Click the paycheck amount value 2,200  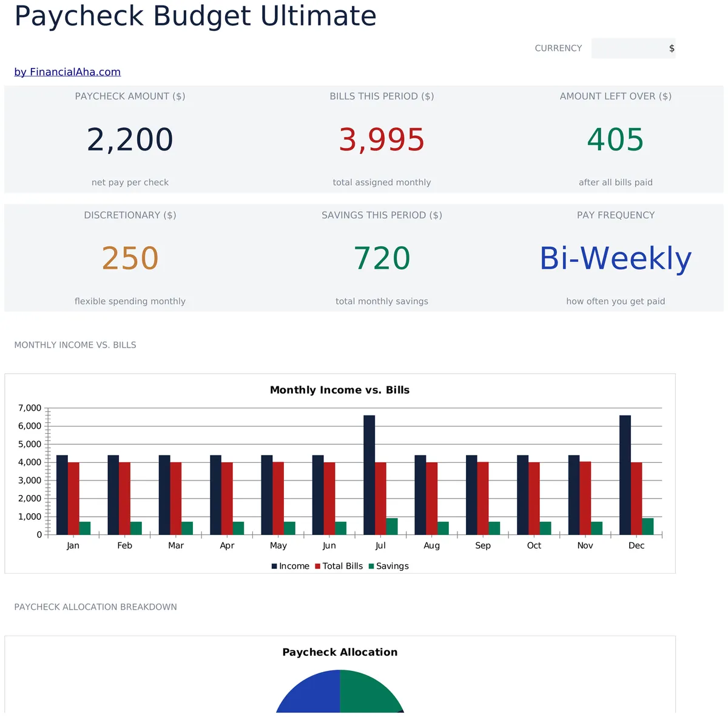point(130,140)
